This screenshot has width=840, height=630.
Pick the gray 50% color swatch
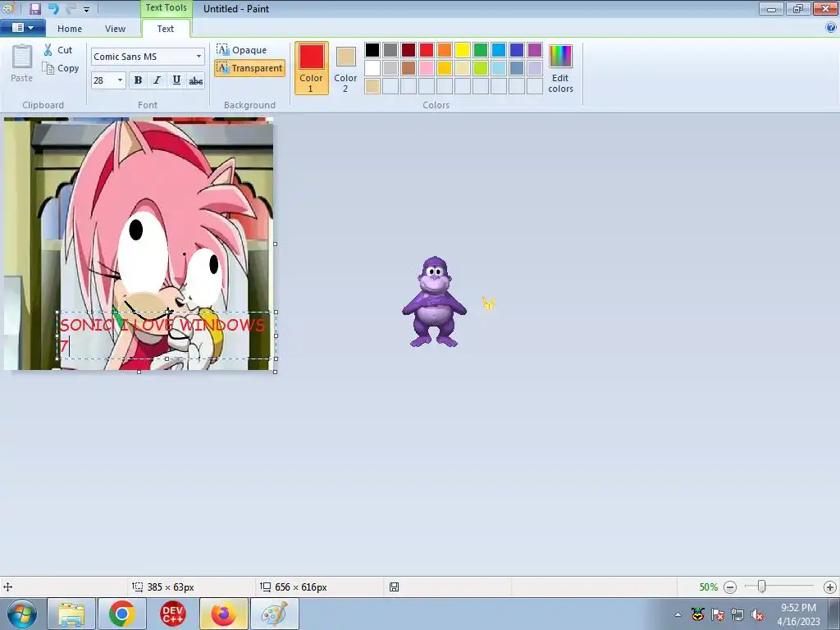(390, 50)
